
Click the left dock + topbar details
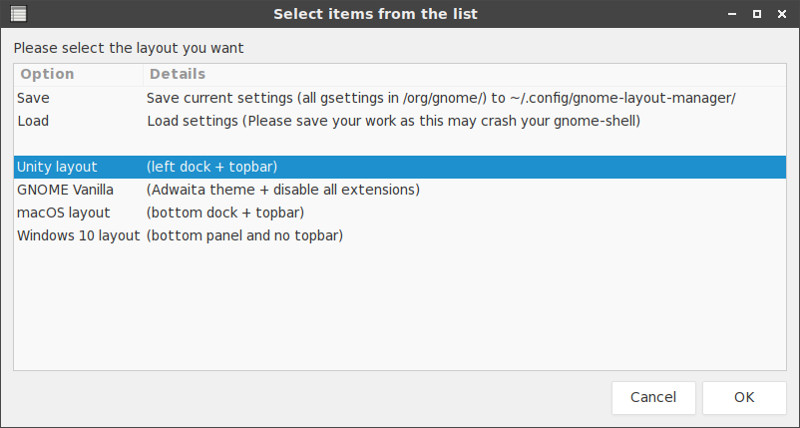coord(212,167)
